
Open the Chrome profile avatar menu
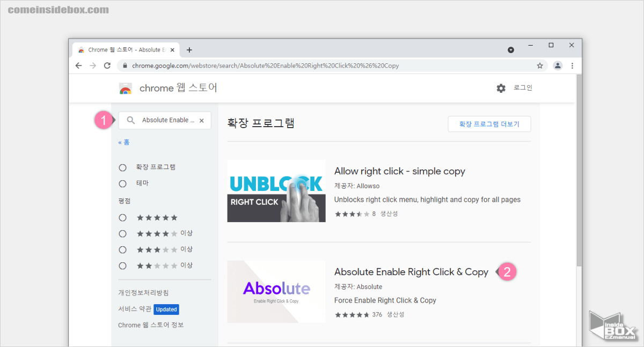point(558,65)
